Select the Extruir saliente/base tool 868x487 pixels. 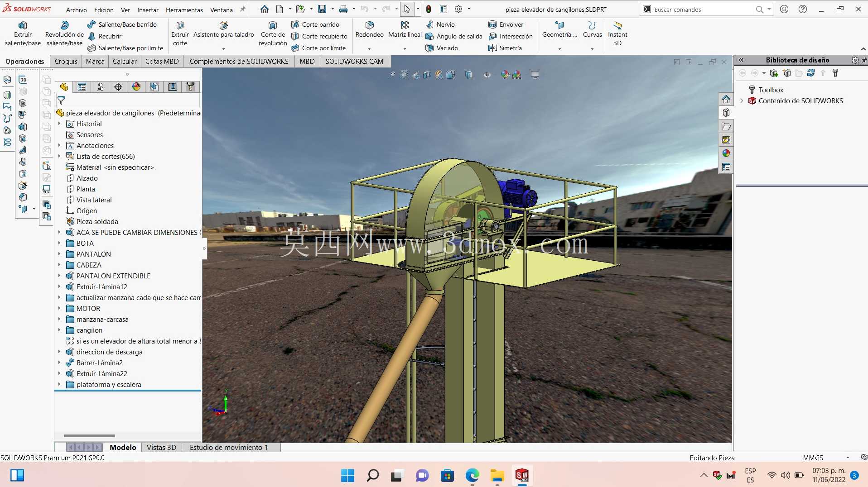(x=23, y=34)
